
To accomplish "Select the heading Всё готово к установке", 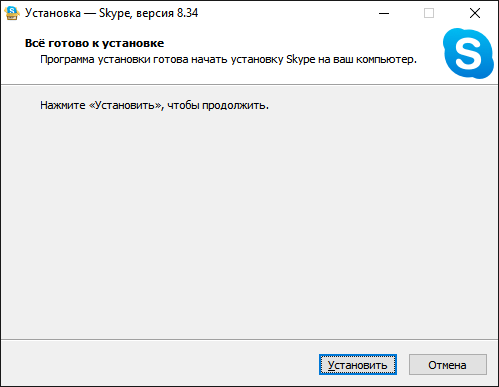I will point(94,43).
